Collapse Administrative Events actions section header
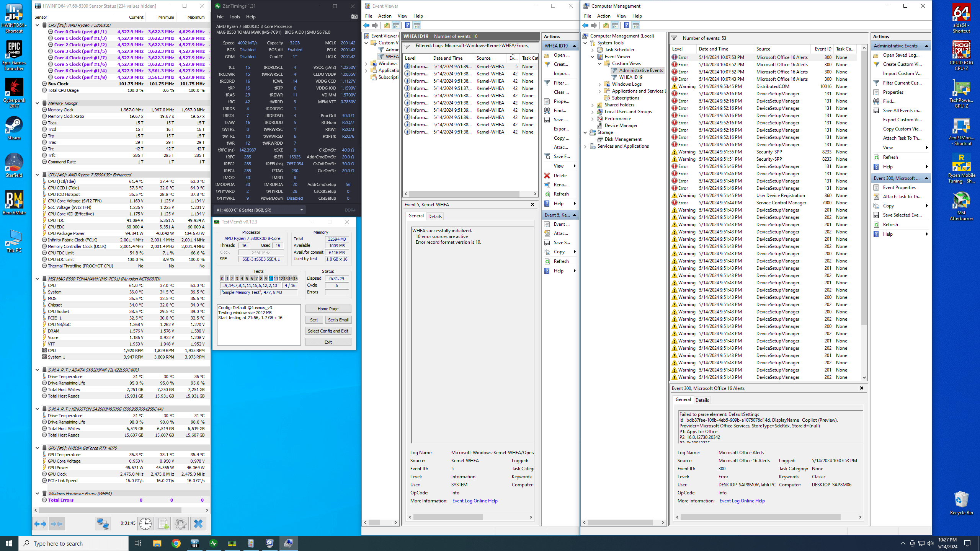Viewport: 980px width, 551px height. [926, 46]
